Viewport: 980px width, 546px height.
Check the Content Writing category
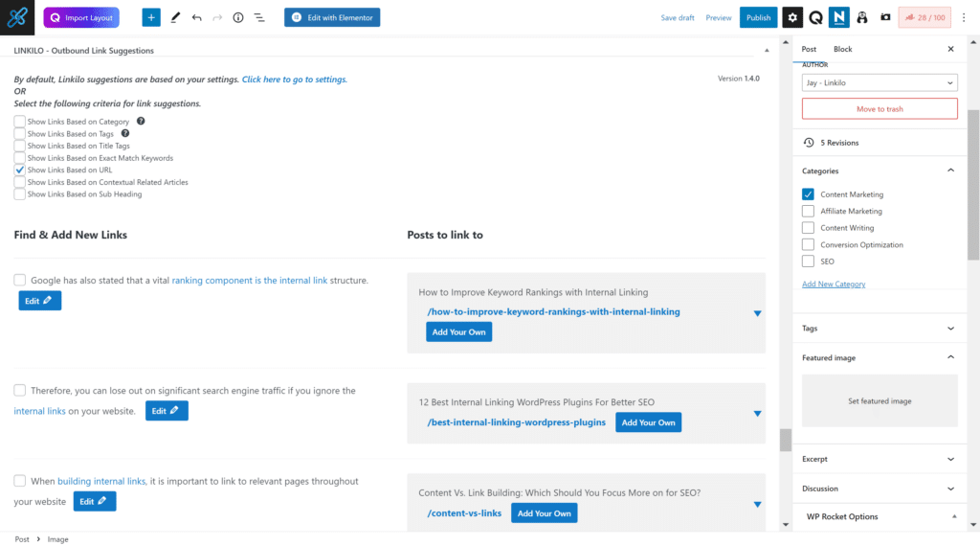click(808, 228)
